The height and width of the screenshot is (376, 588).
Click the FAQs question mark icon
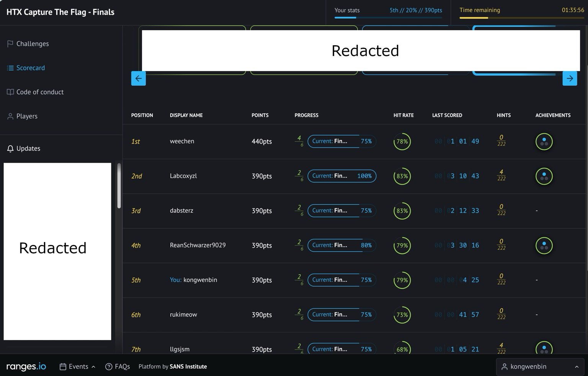109,367
